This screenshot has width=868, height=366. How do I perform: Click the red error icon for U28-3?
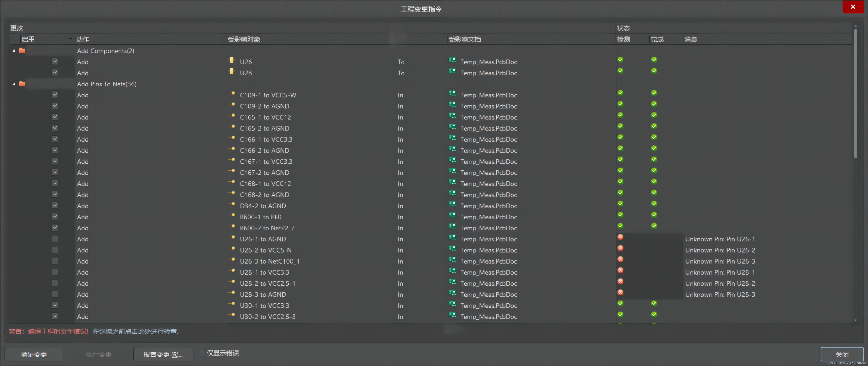pyautogui.click(x=620, y=292)
